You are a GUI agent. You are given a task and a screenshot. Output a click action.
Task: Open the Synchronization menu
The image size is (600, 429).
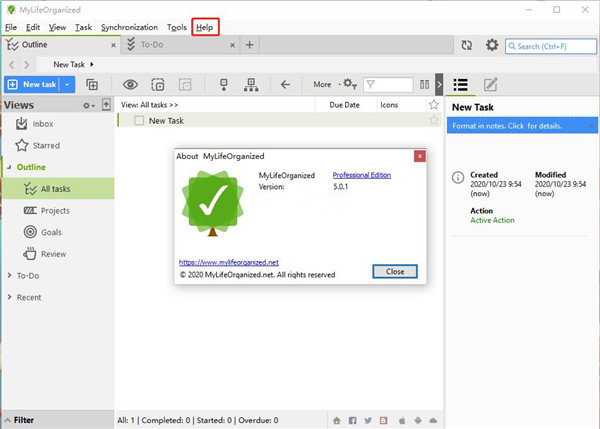pos(129,28)
